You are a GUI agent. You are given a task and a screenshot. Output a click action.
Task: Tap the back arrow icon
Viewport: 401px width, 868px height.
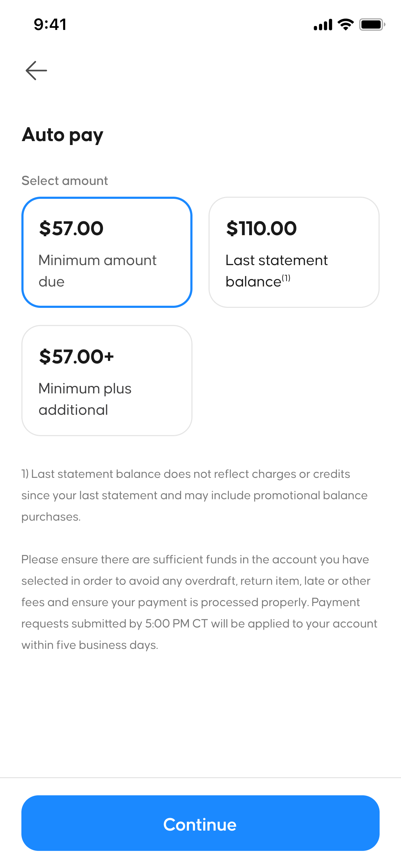[x=36, y=71]
